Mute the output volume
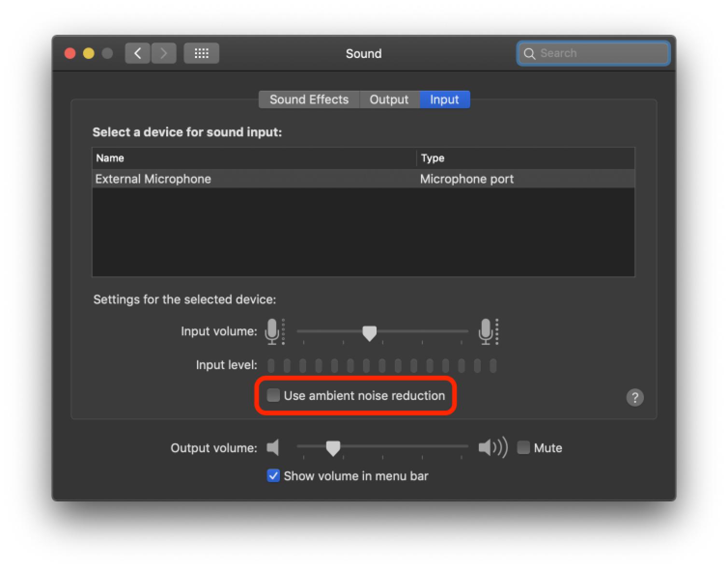Screen dimensions: 728x570 [523, 447]
